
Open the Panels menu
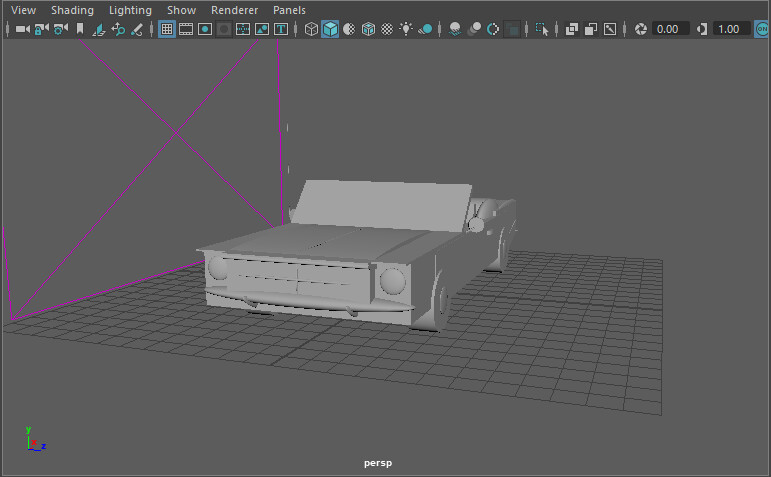(289, 10)
